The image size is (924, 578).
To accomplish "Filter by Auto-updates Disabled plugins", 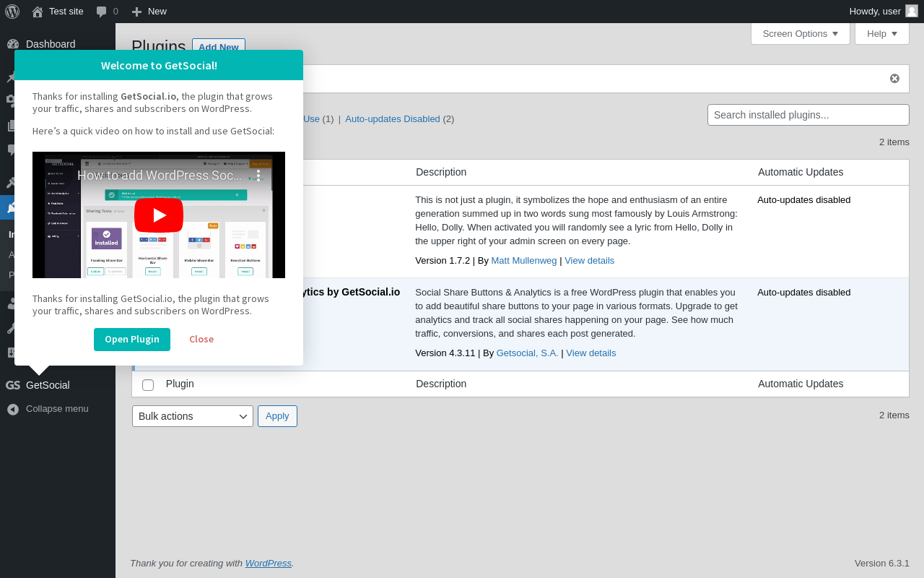I will pos(393,119).
